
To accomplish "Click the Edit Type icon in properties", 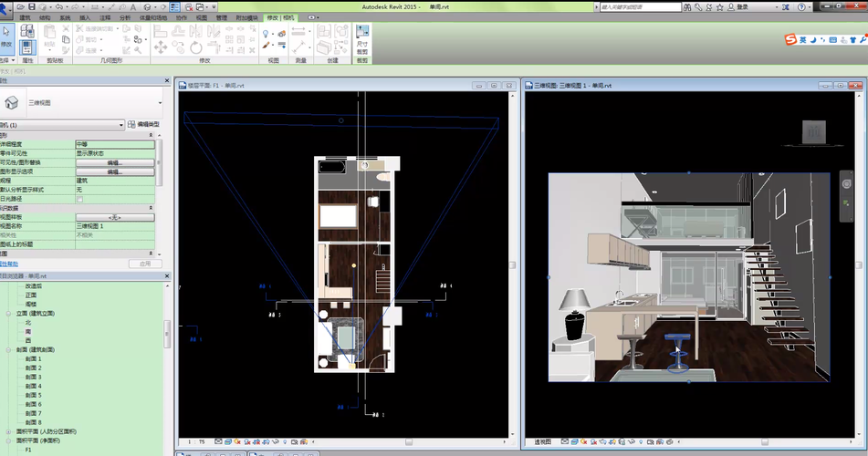I will 131,125.
